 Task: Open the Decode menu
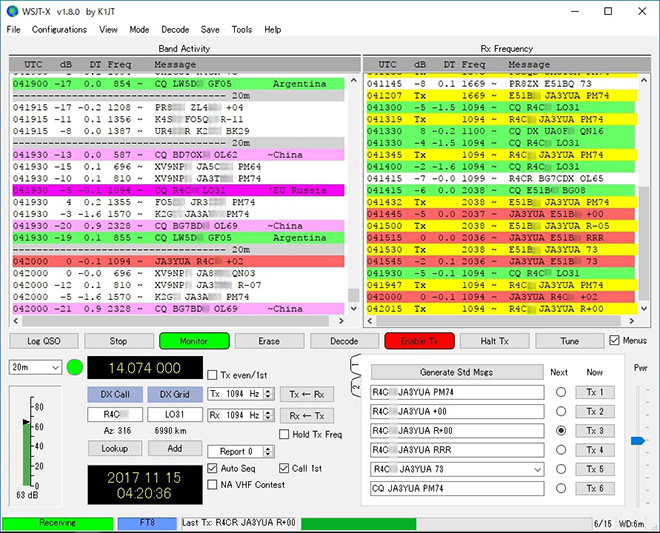[175, 30]
